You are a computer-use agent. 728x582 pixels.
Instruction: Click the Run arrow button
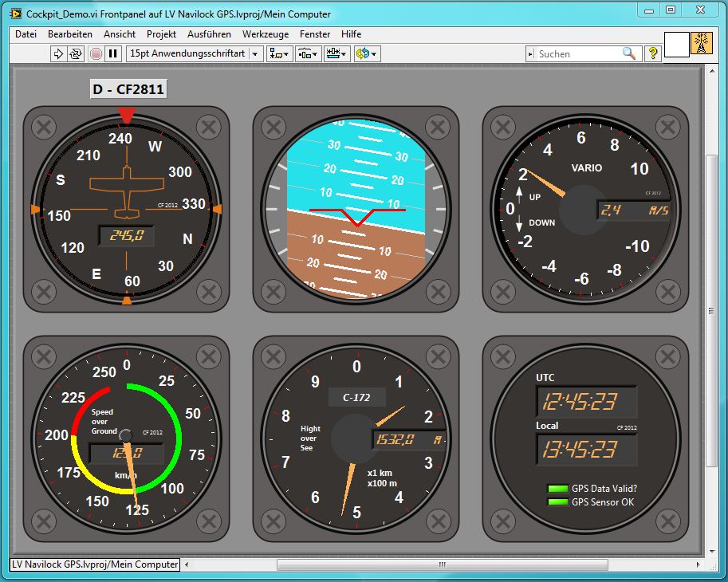pyautogui.click(x=58, y=53)
